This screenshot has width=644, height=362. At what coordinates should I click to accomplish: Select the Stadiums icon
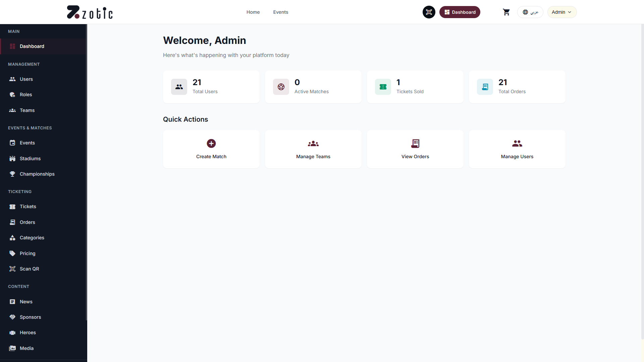tap(12, 158)
